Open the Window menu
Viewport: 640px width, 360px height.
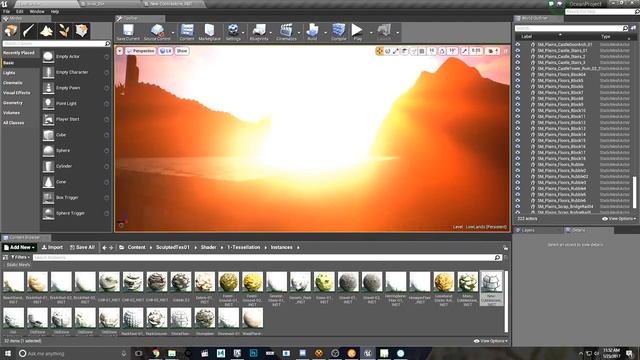pos(37,11)
